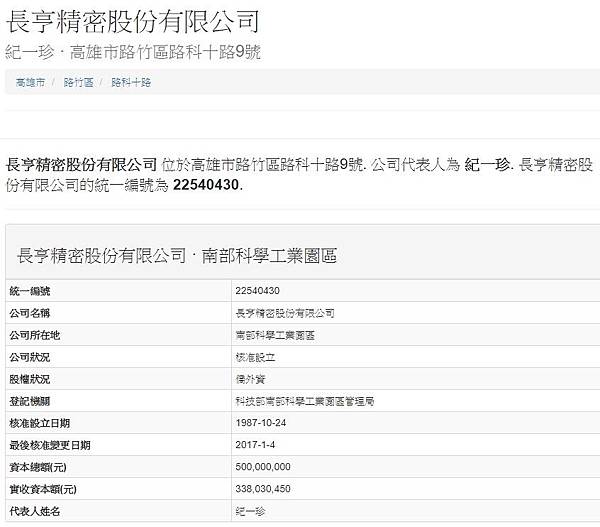Click the 代表人姓名 row label
600x527 pixels.
[35, 511]
